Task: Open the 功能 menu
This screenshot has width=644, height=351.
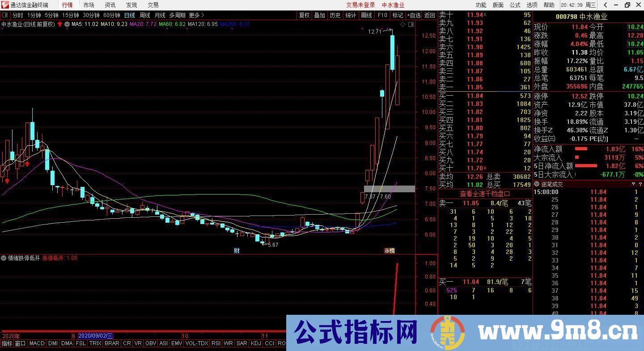Action: (481, 5)
